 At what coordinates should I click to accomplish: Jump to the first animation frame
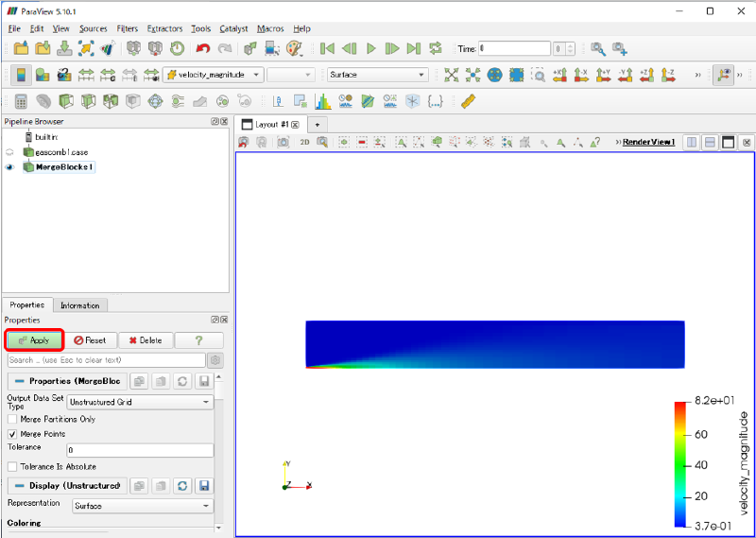pyautogui.click(x=328, y=48)
